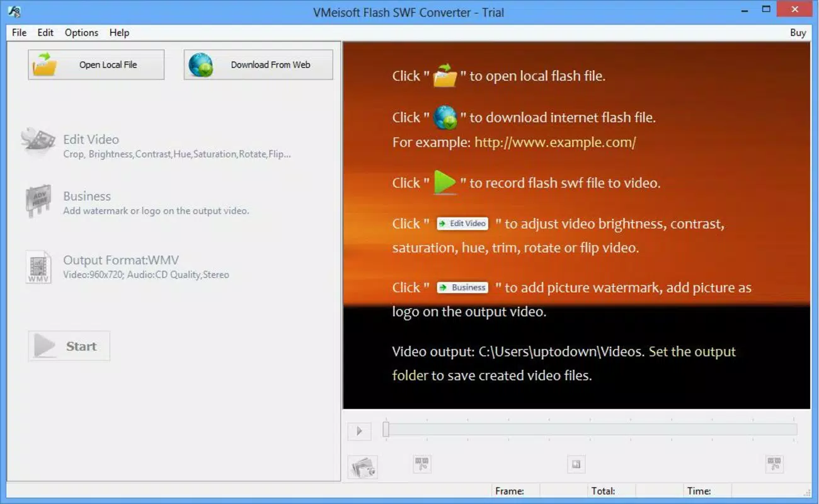Click the playback seek slider handle
This screenshot has width=819, height=504.
pos(386,430)
